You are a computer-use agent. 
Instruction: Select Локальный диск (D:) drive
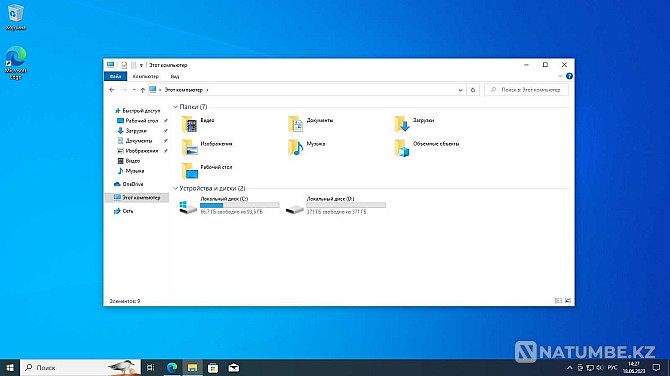335,206
